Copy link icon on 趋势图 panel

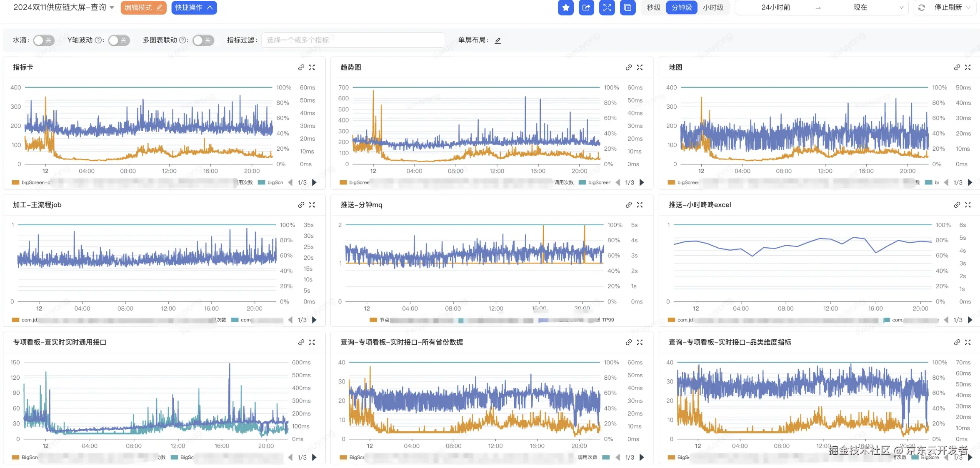(x=629, y=67)
